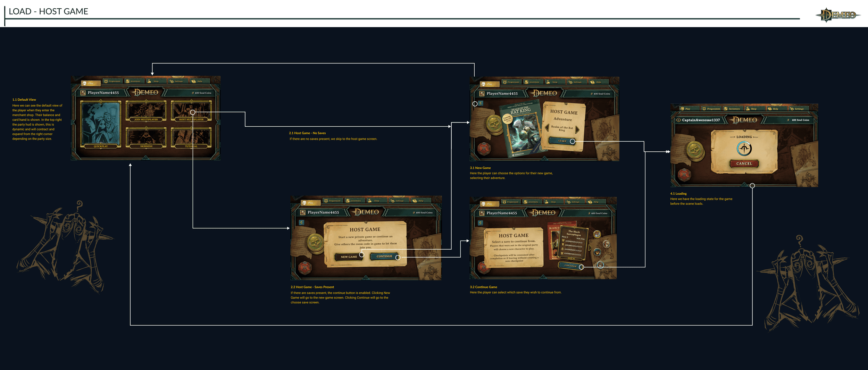Select the Quickplay card
Screen dimensions: 868x370
101,125
